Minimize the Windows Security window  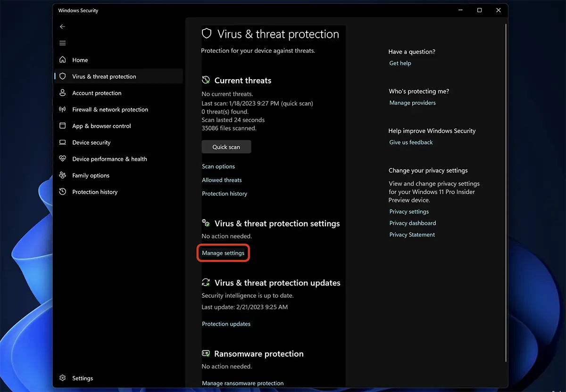tap(460, 10)
